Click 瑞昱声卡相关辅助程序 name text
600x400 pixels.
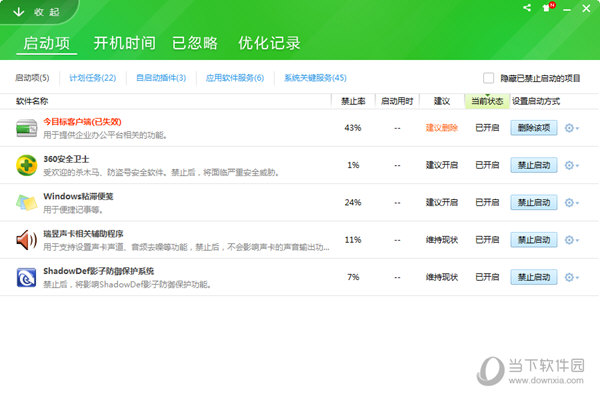[83, 233]
